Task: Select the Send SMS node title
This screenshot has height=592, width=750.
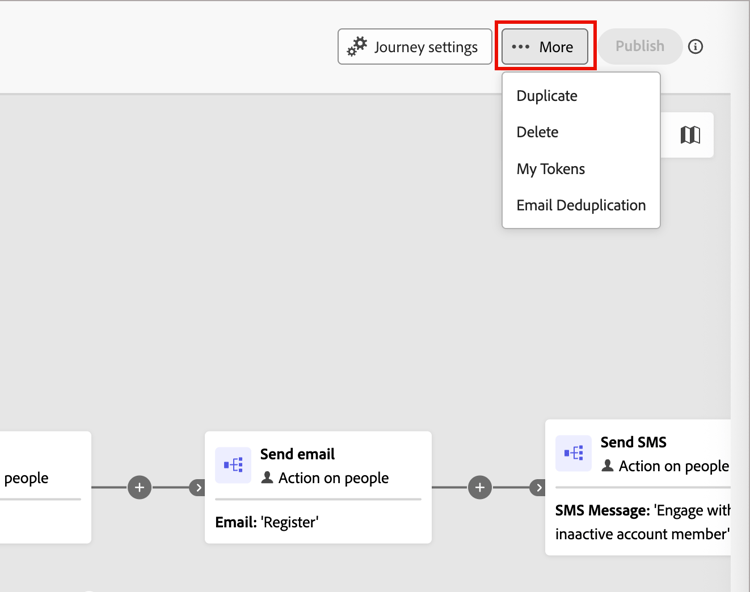Action: tap(633, 442)
